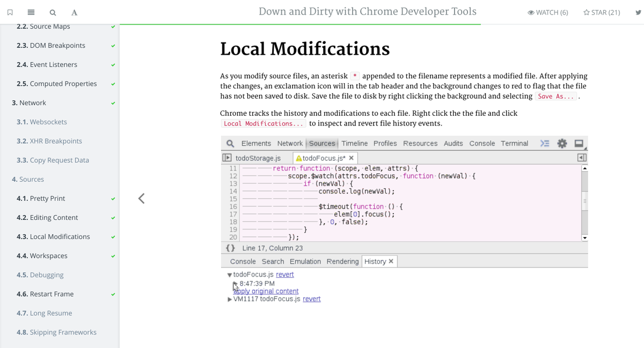Screen dimensions: 644x348
Task: Click the STAR (21) button
Action: click(x=602, y=12)
